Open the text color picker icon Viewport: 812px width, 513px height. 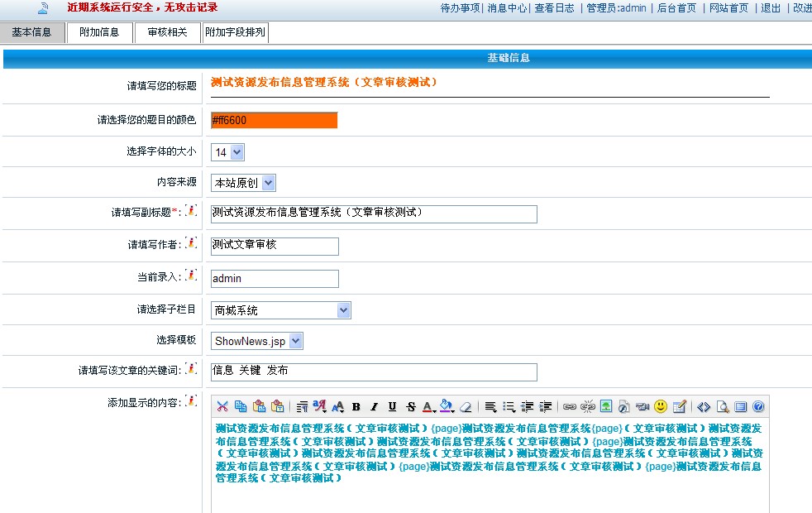pyautogui.click(x=429, y=407)
